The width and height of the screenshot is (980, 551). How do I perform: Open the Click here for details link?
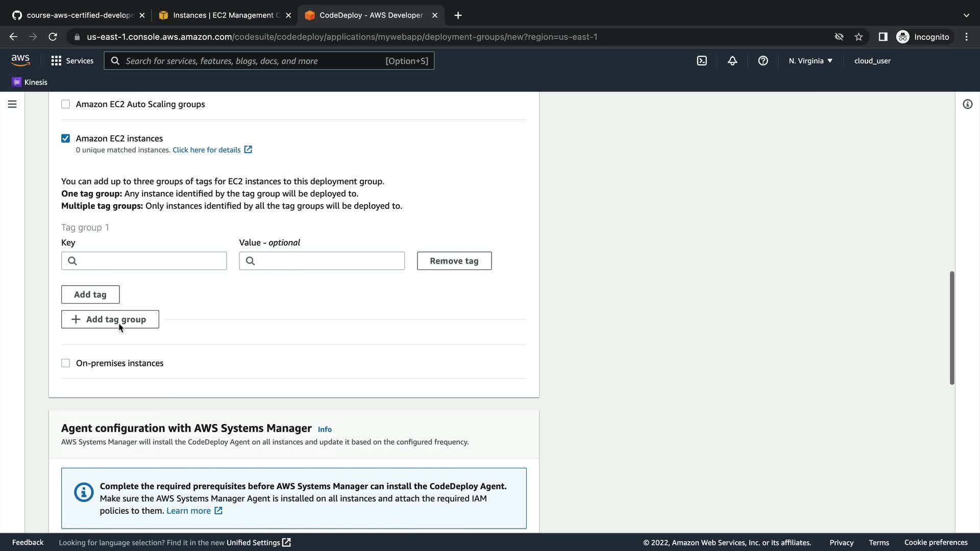tap(207, 150)
